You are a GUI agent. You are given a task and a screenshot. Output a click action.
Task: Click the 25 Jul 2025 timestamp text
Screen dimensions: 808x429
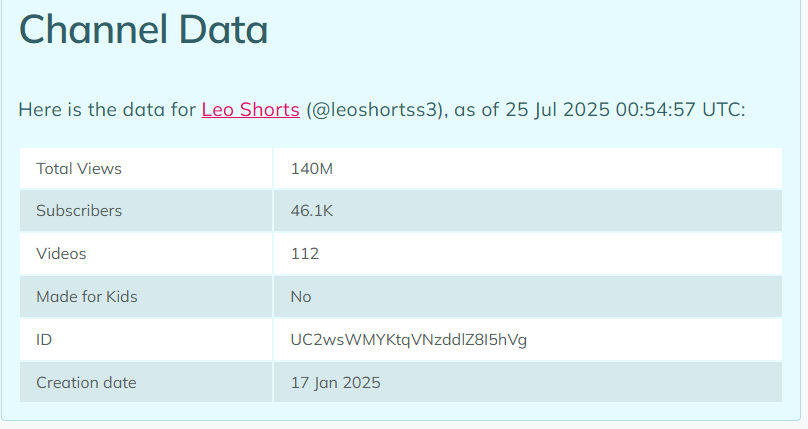557,110
